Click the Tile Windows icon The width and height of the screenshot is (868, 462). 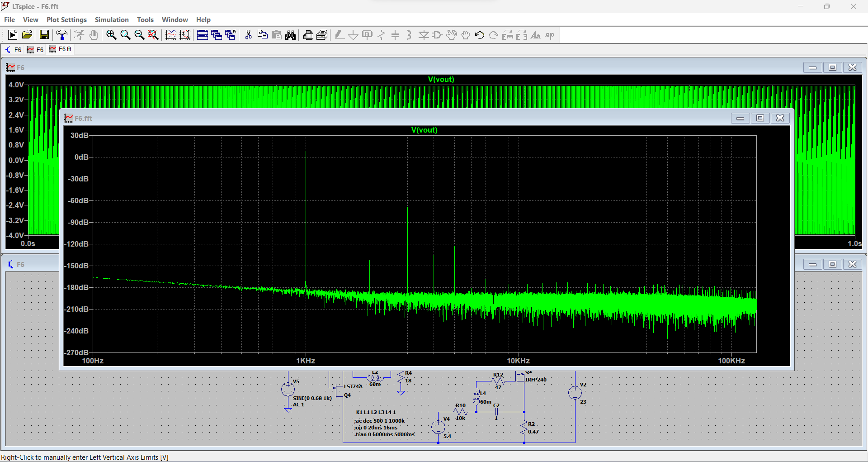(203, 35)
